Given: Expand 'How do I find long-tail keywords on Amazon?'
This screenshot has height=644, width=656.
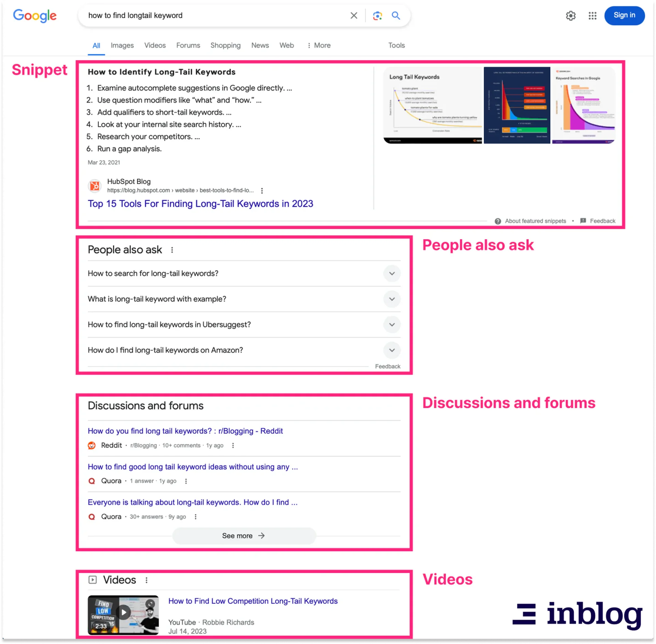Looking at the screenshot, I should pyautogui.click(x=392, y=350).
